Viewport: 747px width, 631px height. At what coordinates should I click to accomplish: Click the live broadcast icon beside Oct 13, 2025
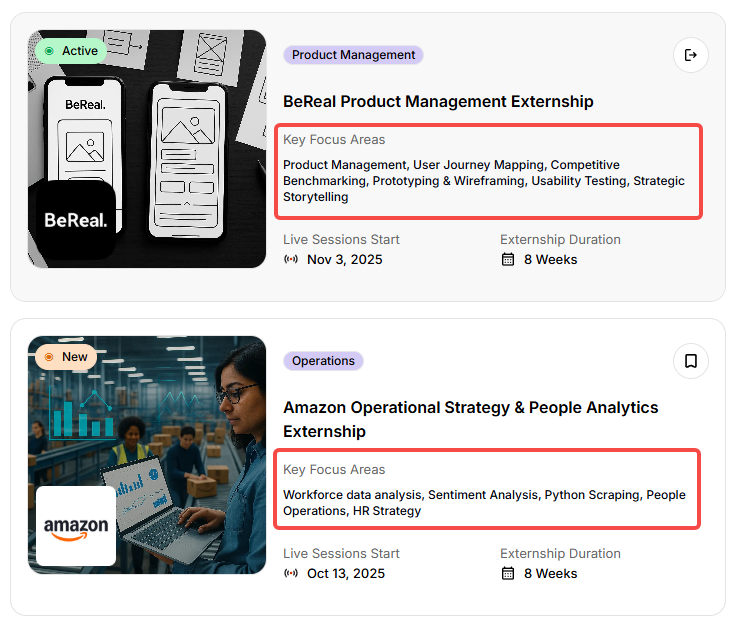pyautogui.click(x=291, y=573)
